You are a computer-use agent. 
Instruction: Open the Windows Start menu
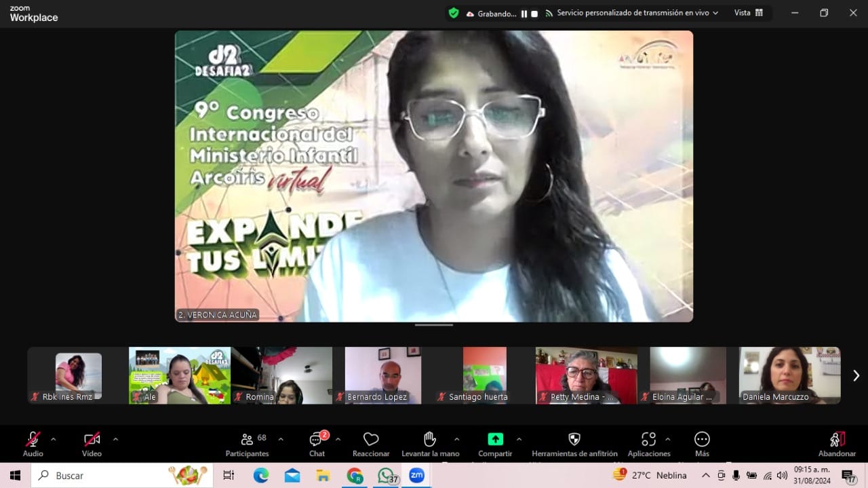[x=15, y=476]
